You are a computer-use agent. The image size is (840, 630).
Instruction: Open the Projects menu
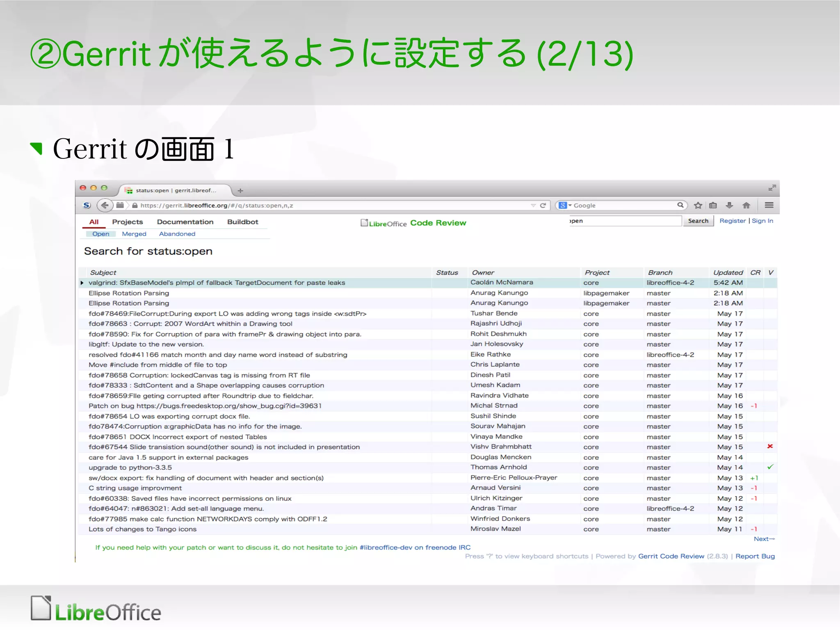point(128,222)
